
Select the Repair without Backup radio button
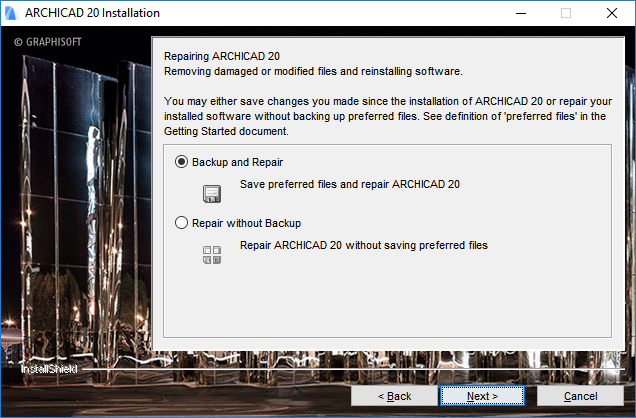point(181,223)
